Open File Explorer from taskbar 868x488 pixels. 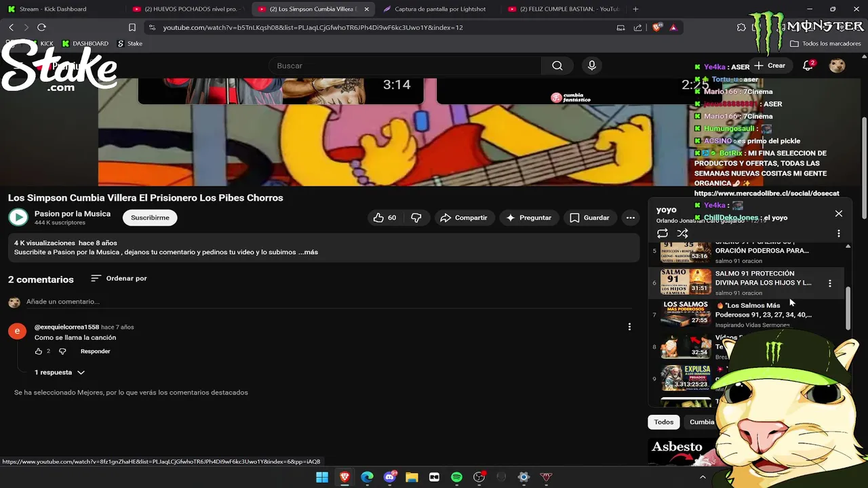click(412, 477)
